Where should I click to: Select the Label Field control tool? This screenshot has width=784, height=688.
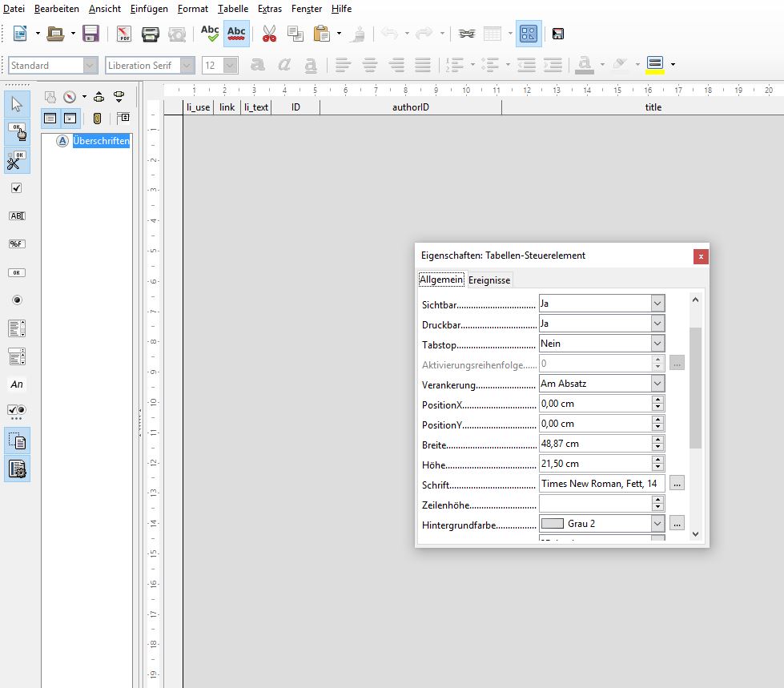coord(17,384)
